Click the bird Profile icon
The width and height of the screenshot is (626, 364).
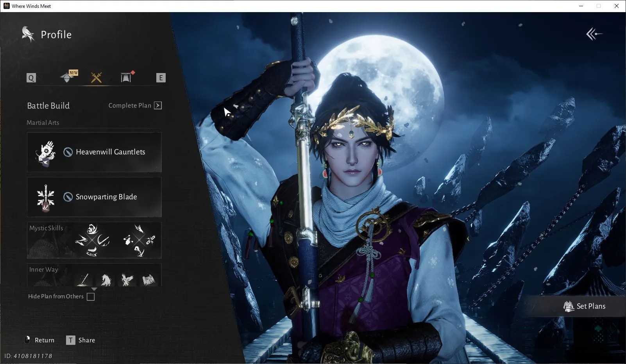point(28,34)
